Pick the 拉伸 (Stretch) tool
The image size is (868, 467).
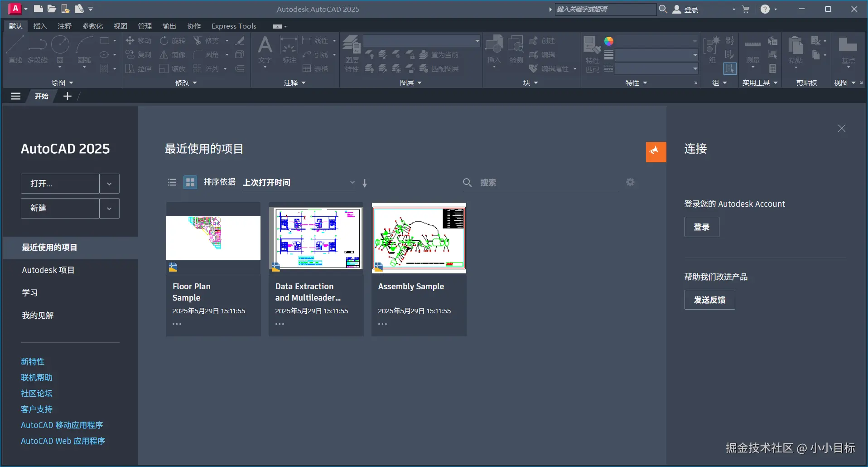point(139,69)
